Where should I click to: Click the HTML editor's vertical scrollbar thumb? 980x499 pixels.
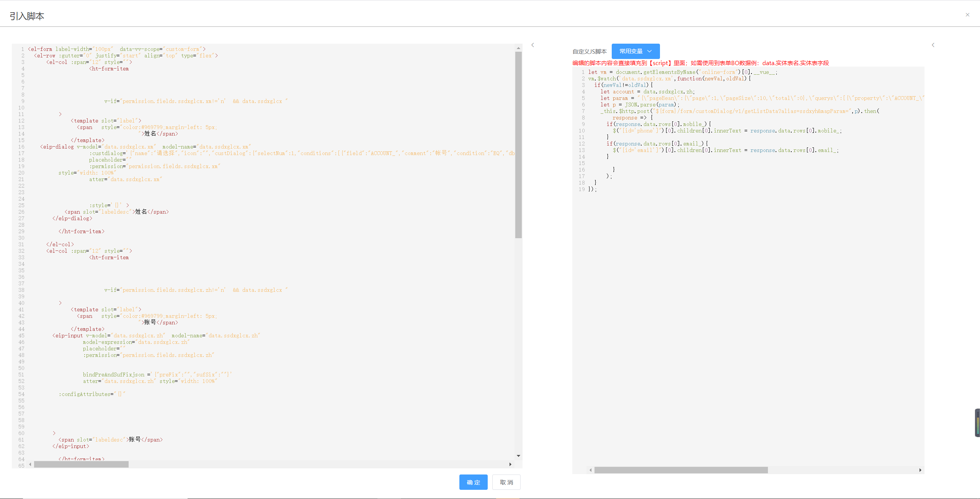pos(518,146)
